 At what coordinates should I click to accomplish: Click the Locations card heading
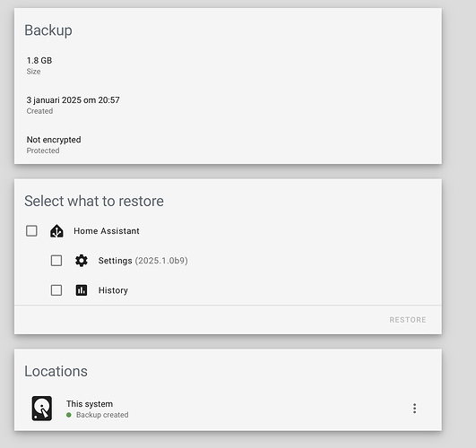click(56, 371)
